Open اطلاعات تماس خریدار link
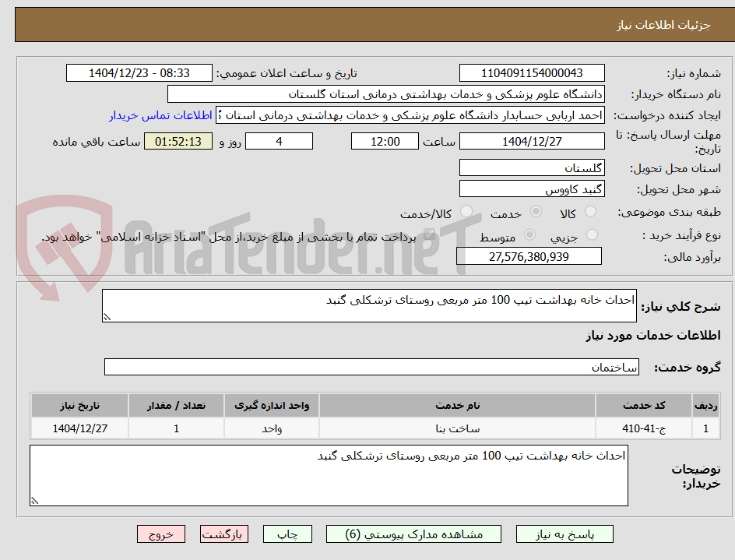Screen dimensions: 735x560 (x=160, y=115)
